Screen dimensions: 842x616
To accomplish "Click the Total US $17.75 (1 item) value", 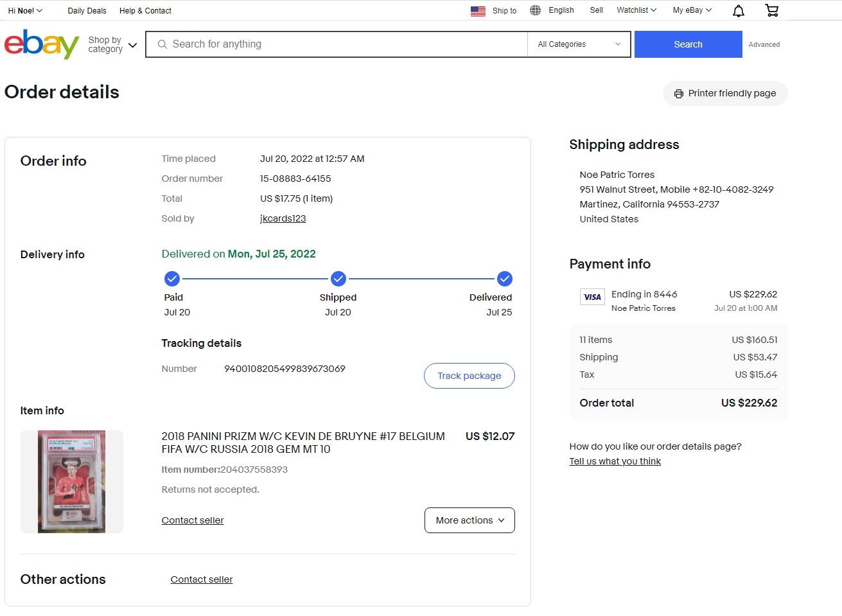I will tap(296, 198).
